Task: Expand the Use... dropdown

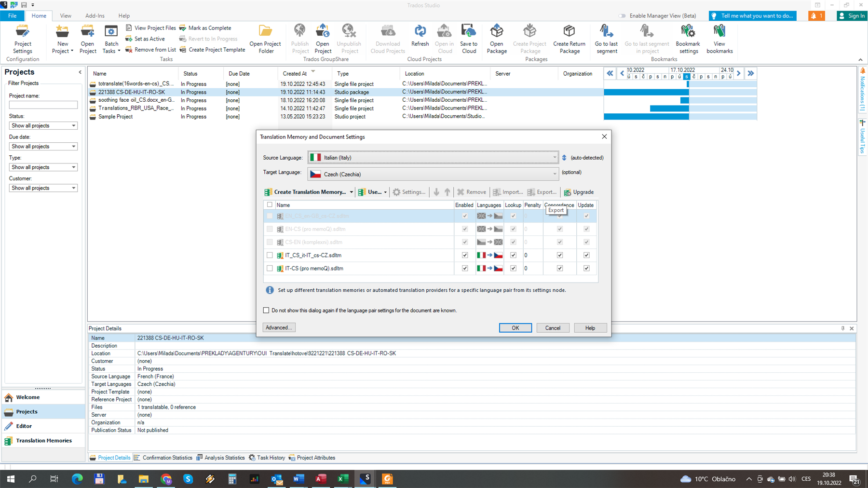Action: tap(373, 192)
